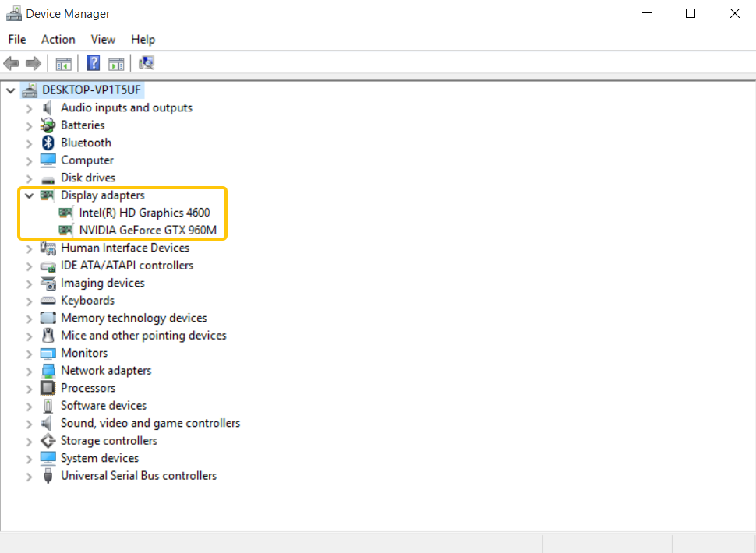This screenshot has height=553, width=756.
Task: Collapse the Display adapters category
Action: [29, 195]
